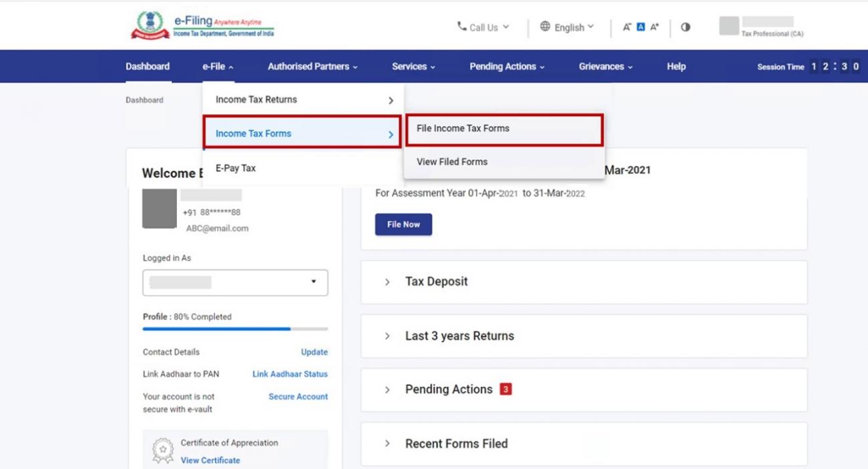Click the profile completion progress bar
The height and width of the screenshot is (469, 868).
point(235,329)
